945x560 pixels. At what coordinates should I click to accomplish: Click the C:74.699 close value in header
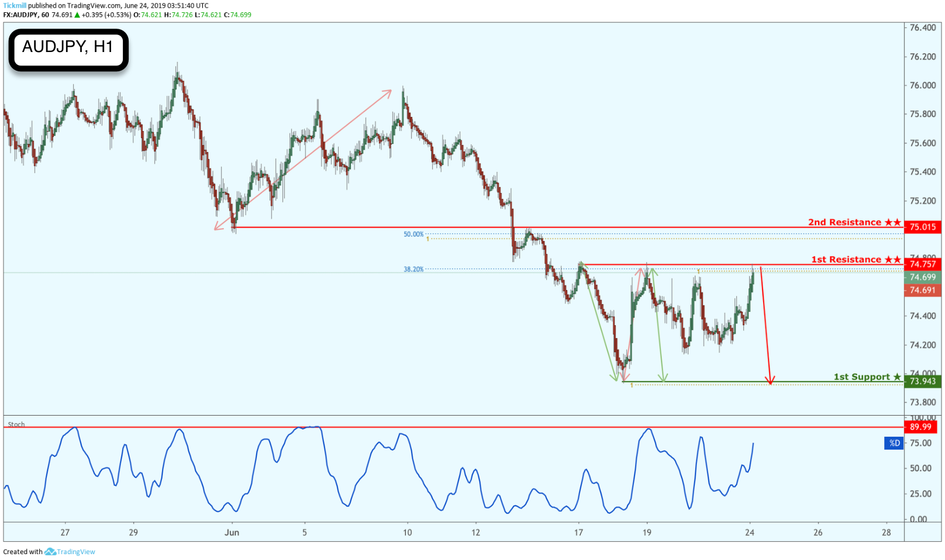(237, 15)
